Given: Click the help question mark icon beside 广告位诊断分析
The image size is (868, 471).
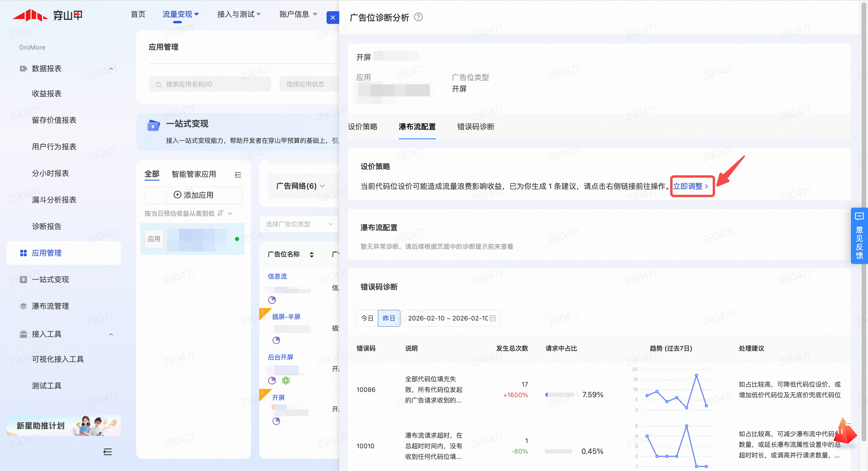Looking at the screenshot, I should [x=418, y=17].
